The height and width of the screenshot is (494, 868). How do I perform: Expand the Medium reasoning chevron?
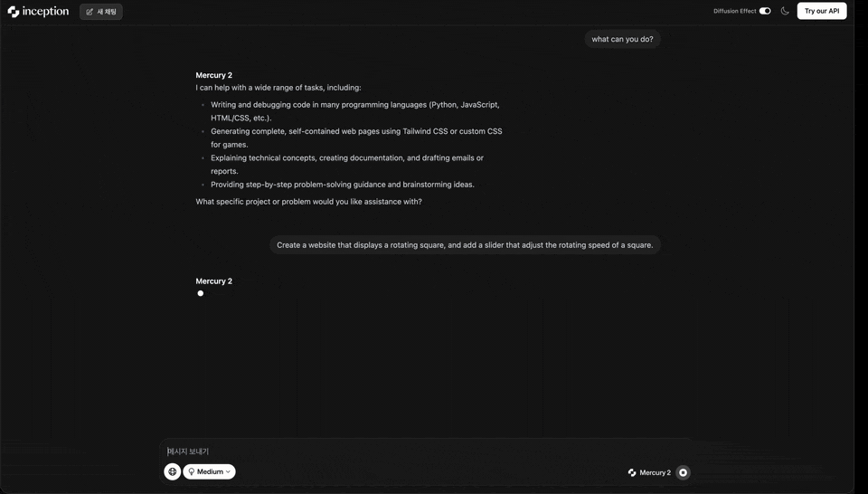coord(228,471)
